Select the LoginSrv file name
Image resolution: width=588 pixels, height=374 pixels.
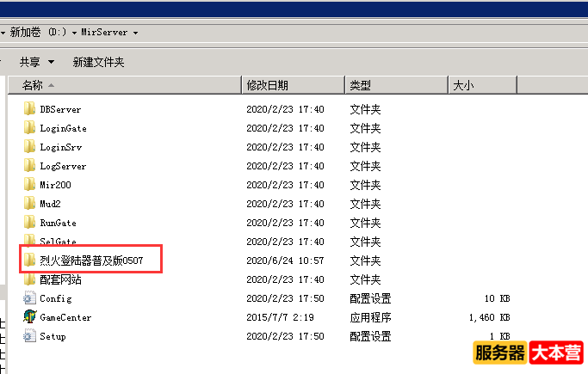[x=61, y=147]
